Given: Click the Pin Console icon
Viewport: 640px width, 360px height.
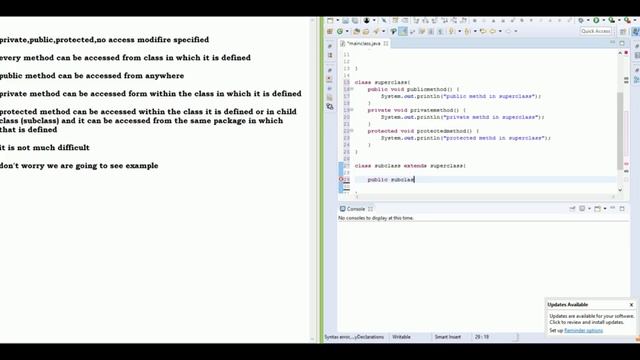Looking at the screenshot, I should [x=572, y=209].
